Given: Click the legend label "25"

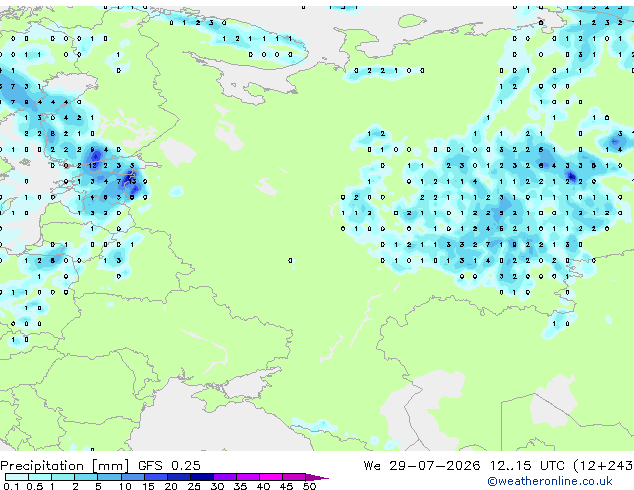Looking at the screenshot, I should (194, 486).
